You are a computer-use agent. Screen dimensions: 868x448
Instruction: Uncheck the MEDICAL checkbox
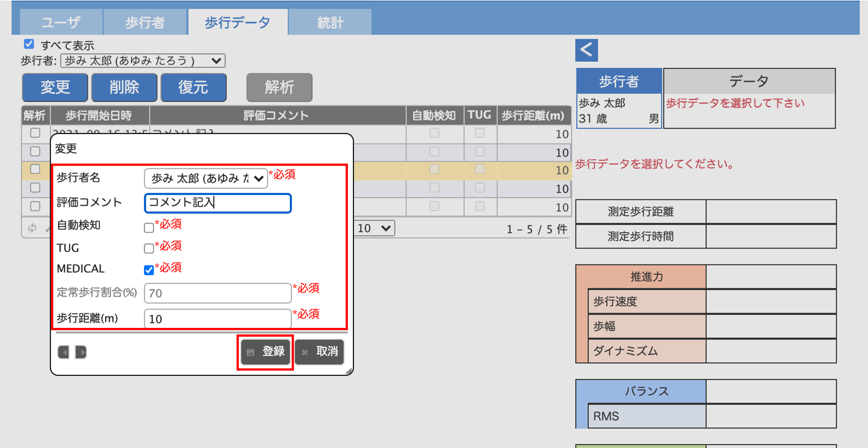click(149, 270)
